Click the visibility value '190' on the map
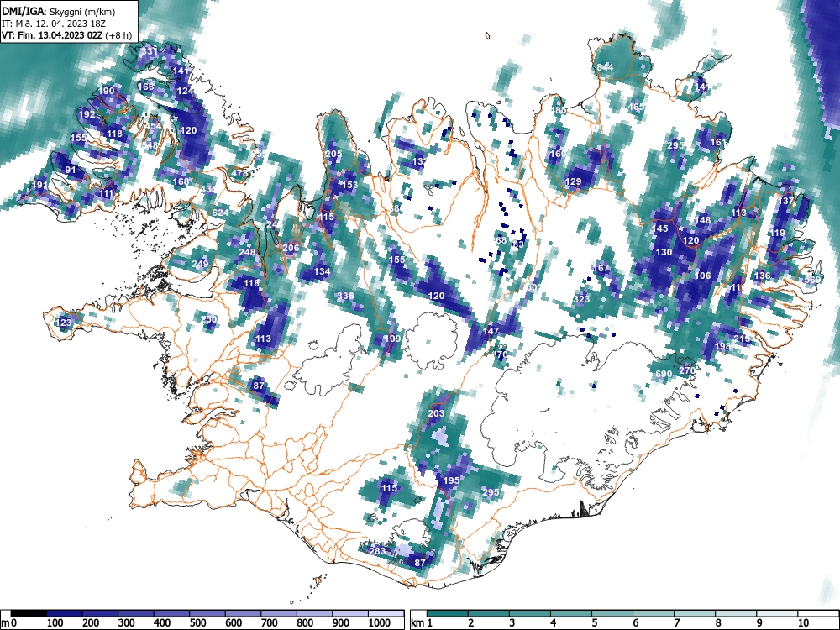 pos(106,91)
